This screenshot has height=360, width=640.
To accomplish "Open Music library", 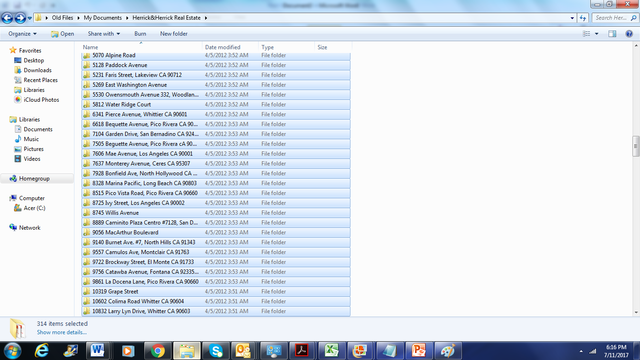I will (31, 139).
